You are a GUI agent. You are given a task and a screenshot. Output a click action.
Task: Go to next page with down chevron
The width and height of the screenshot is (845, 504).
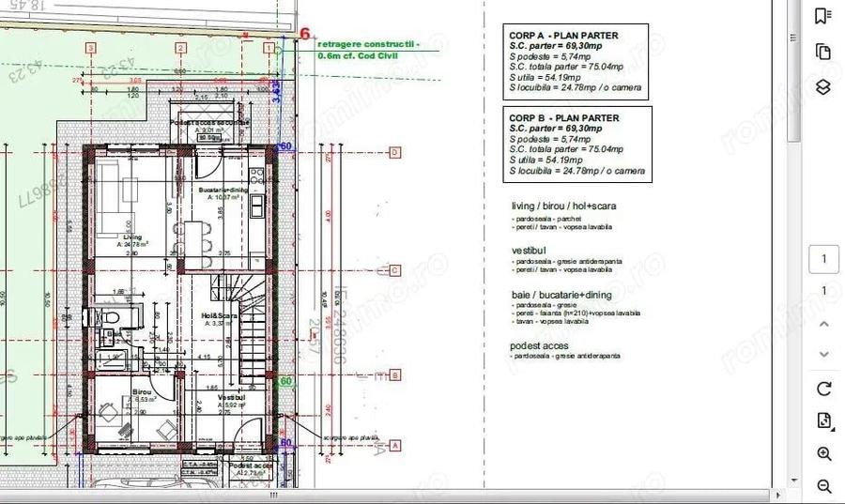coord(823,354)
